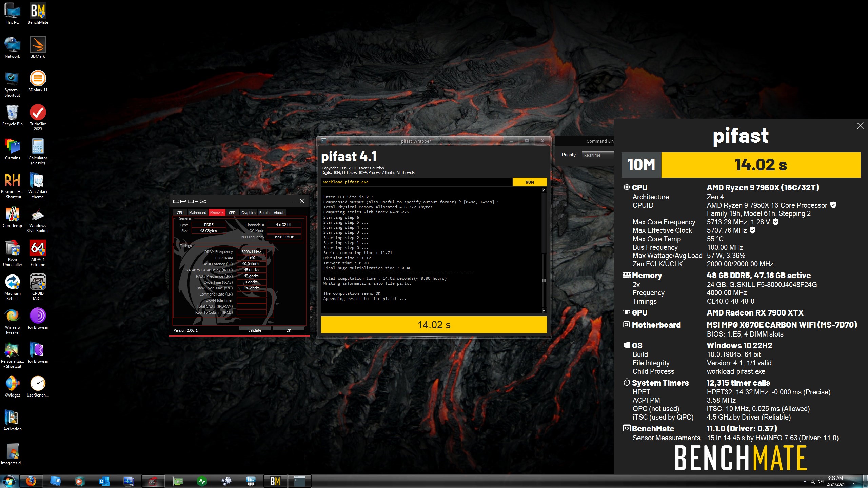Screen dimensions: 868x488
Task: Click the yellow RUN button in pifast Wrapper
Action: pos(530,182)
